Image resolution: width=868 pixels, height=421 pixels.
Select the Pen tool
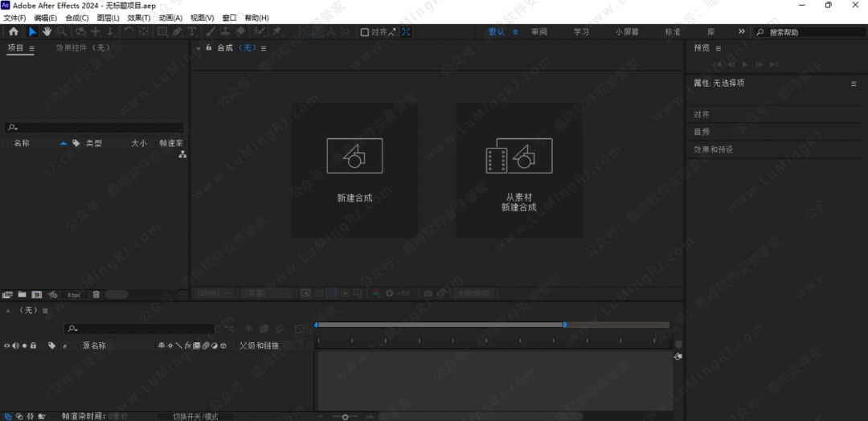[177, 31]
